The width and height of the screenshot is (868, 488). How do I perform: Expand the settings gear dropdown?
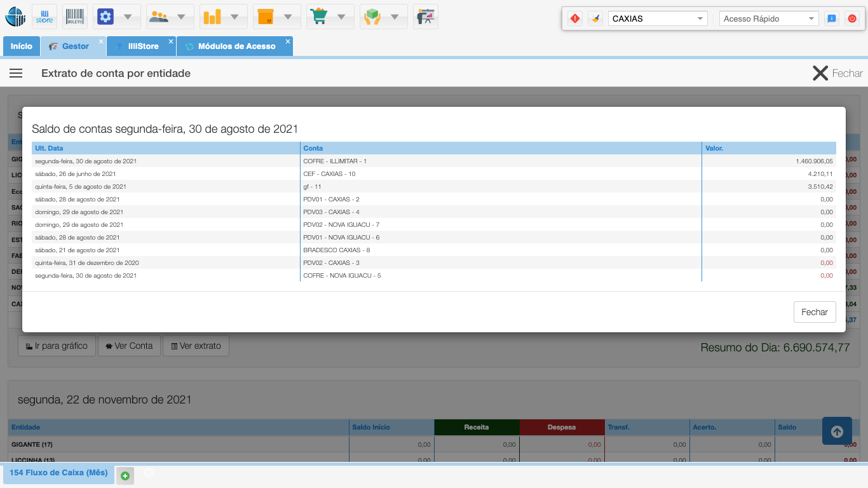tap(128, 17)
